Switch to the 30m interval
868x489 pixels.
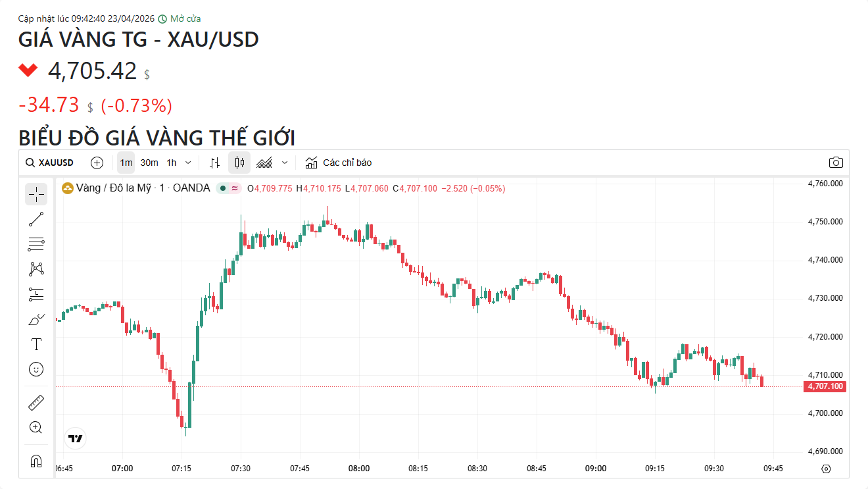click(149, 163)
